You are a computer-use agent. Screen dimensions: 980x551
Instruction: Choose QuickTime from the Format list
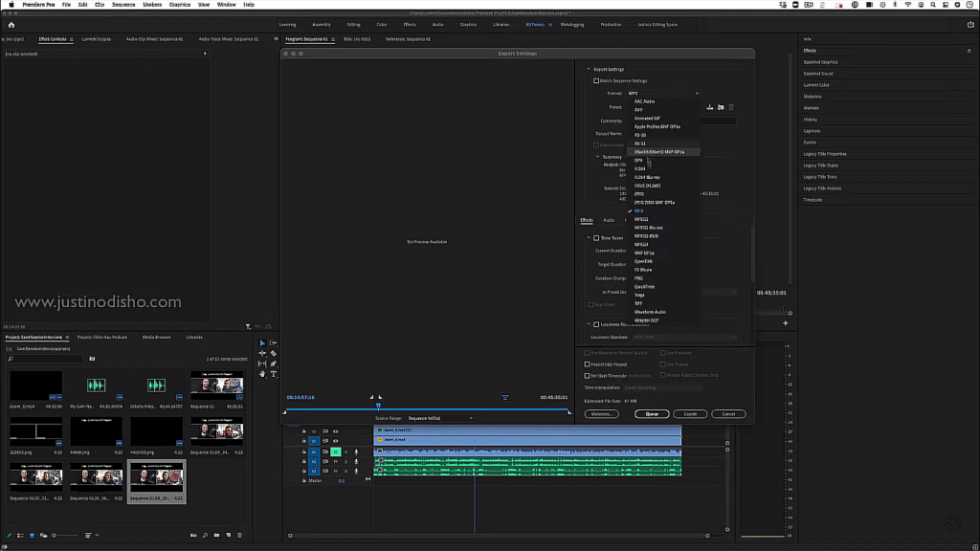(x=644, y=287)
